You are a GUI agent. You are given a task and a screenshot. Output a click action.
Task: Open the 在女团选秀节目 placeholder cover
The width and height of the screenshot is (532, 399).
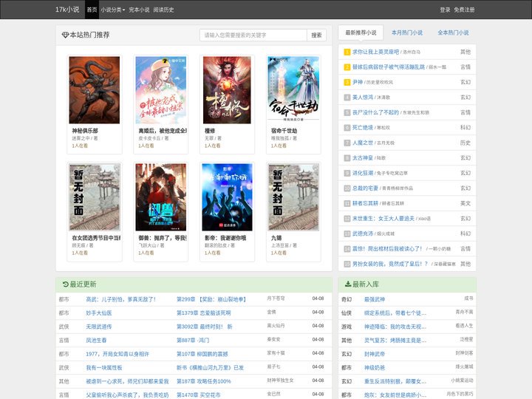coord(95,197)
